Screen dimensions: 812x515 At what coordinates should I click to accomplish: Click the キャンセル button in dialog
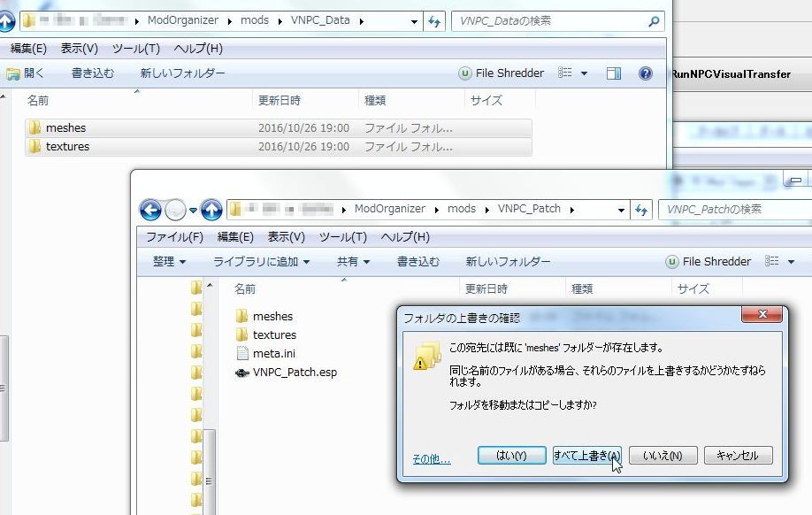[x=737, y=456]
